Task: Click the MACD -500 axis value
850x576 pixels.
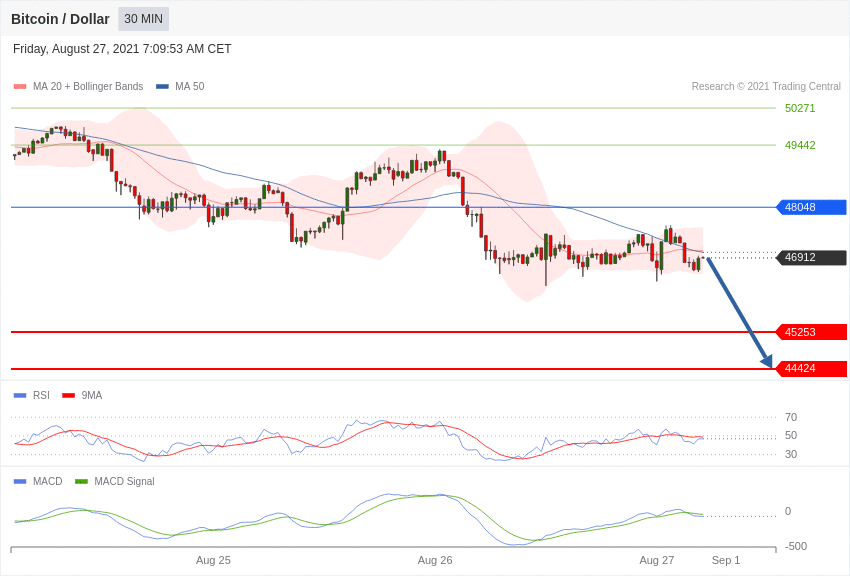Action: click(796, 546)
